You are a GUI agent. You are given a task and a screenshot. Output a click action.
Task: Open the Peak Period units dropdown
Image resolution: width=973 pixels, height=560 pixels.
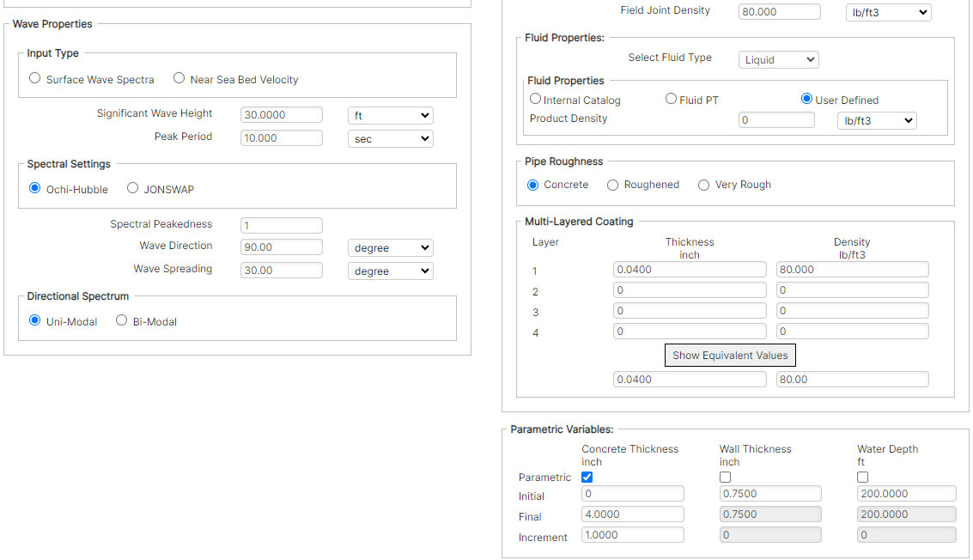tap(391, 137)
